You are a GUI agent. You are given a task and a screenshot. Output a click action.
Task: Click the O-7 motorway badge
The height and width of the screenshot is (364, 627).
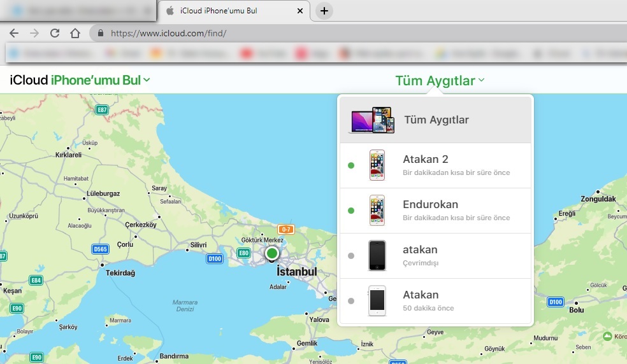tap(286, 229)
